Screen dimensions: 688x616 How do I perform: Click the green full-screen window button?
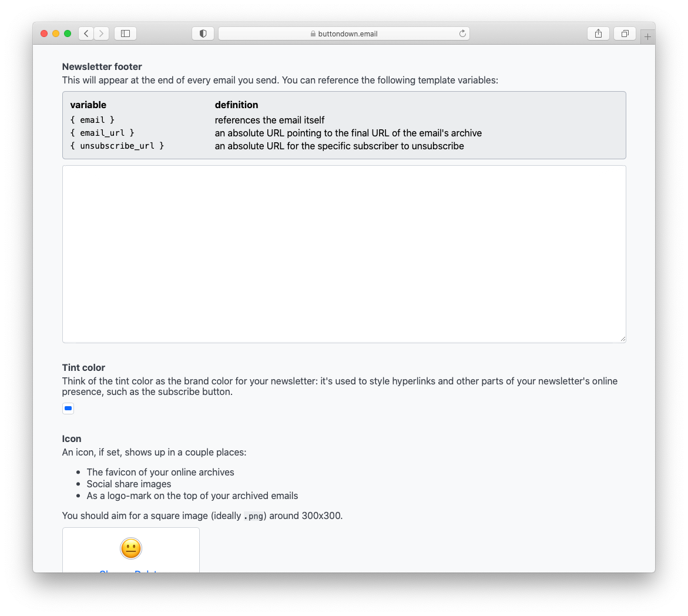coord(68,34)
